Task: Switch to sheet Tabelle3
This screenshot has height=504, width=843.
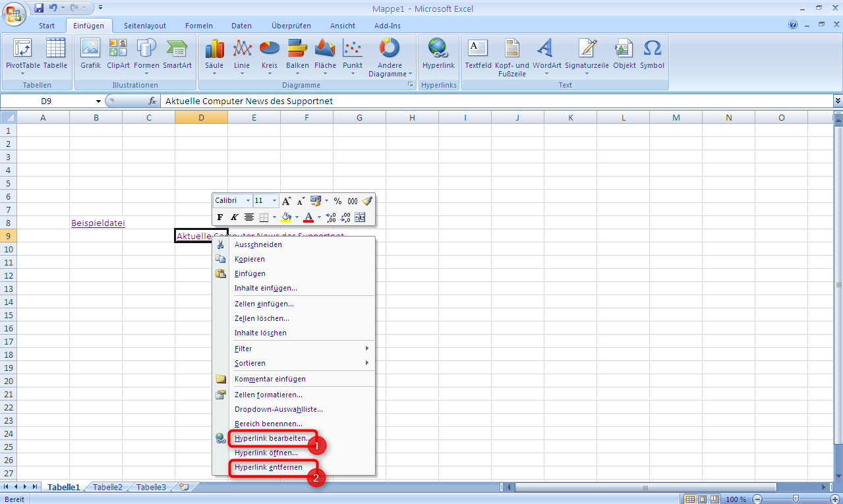Action: coord(151,488)
